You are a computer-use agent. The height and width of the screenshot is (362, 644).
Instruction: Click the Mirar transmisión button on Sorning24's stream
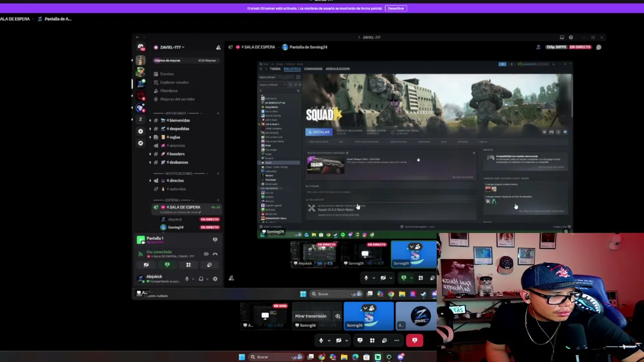point(311,316)
